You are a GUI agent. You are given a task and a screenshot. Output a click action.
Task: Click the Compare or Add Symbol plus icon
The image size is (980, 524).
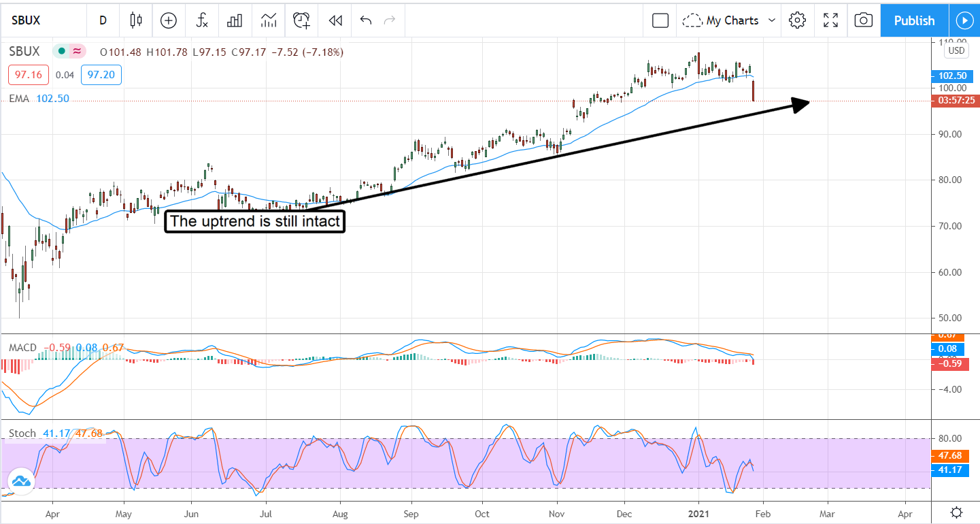[x=168, y=20]
